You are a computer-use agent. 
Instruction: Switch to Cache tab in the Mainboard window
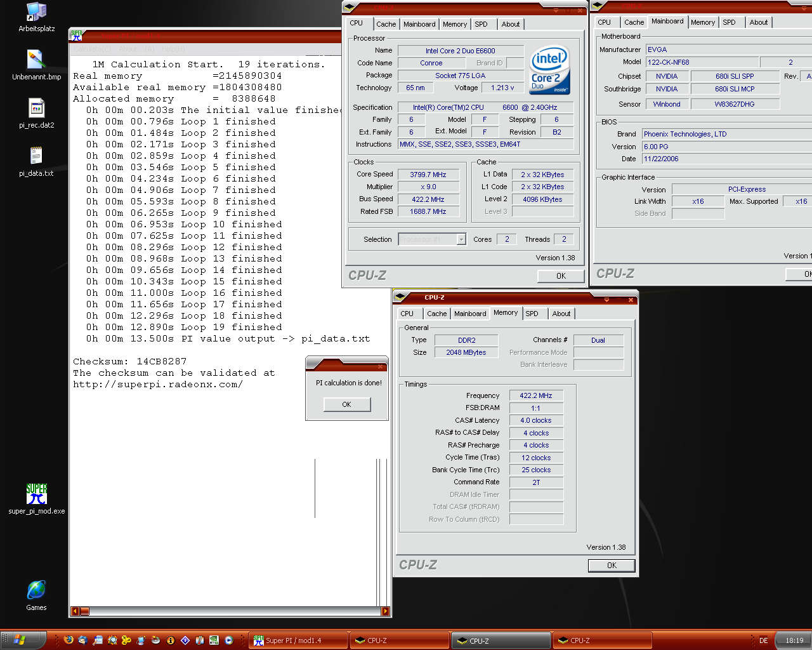point(634,22)
